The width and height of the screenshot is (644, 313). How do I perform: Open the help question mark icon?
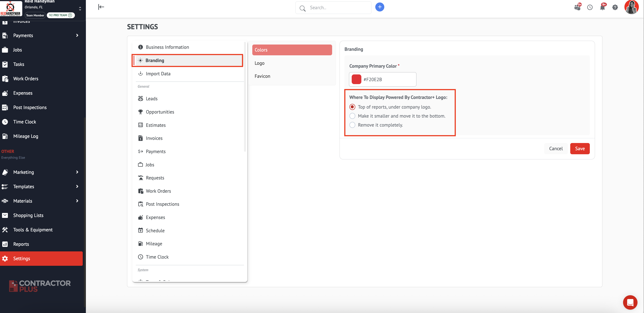pyautogui.click(x=615, y=7)
